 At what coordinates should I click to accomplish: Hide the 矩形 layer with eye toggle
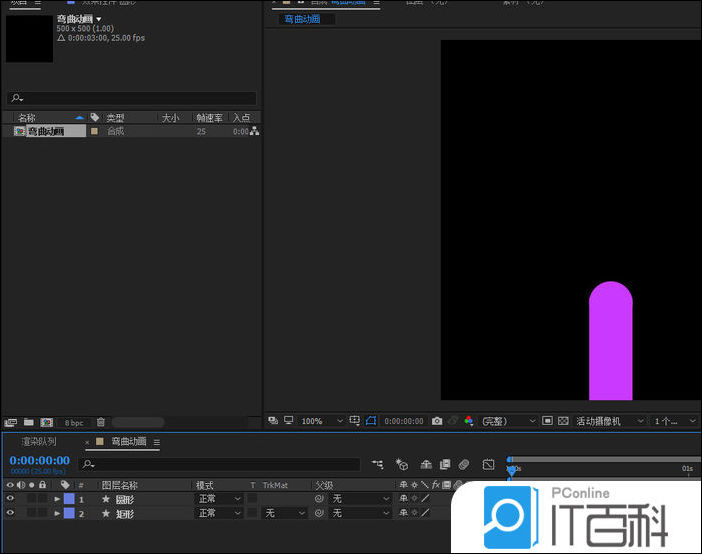pyautogui.click(x=11, y=513)
